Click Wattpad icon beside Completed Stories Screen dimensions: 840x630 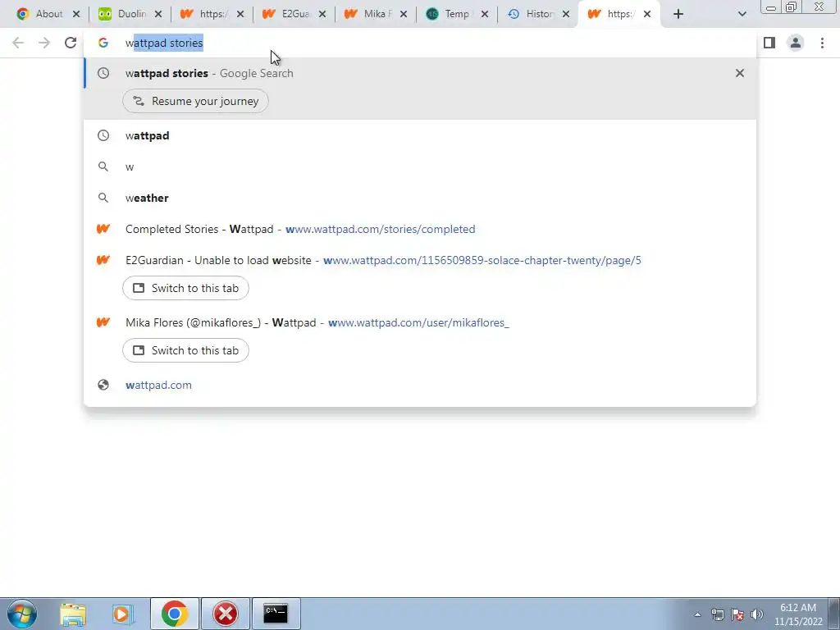[103, 229]
